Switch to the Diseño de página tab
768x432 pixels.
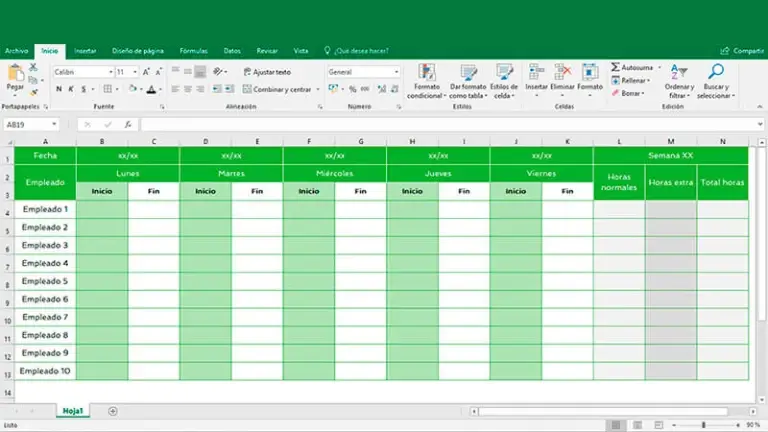[x=138, y=51]
